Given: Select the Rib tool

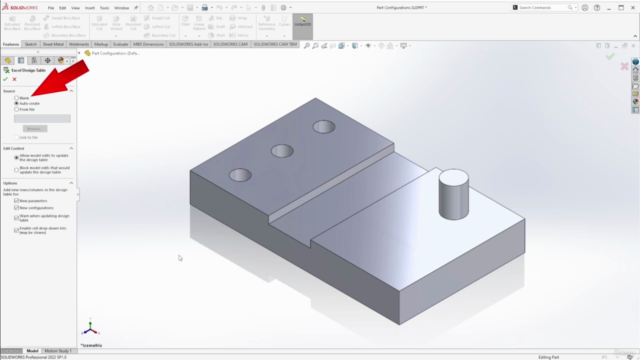Looking at the screenshot, I should tap(216, 18).
